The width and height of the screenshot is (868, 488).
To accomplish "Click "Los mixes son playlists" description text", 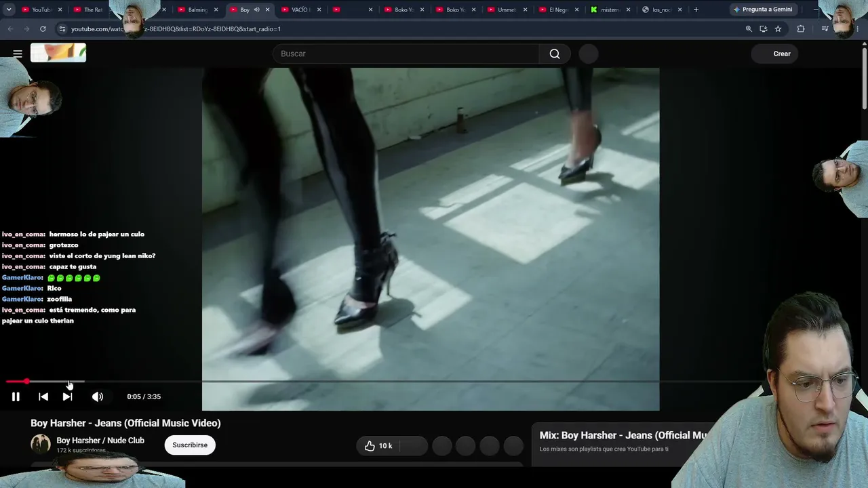I will (604, 449).
